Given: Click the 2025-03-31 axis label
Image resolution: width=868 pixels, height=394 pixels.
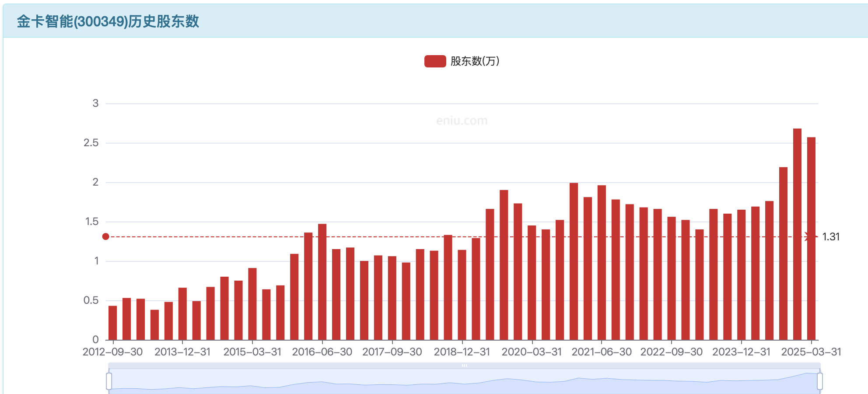Looking at the screenshot, I should click(811, 352).
